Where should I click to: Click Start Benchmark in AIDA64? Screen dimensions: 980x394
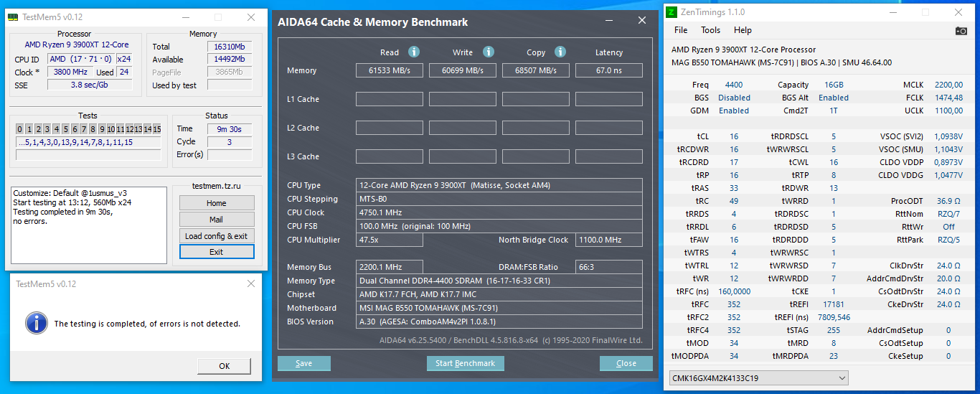click(x=466, y=363)
